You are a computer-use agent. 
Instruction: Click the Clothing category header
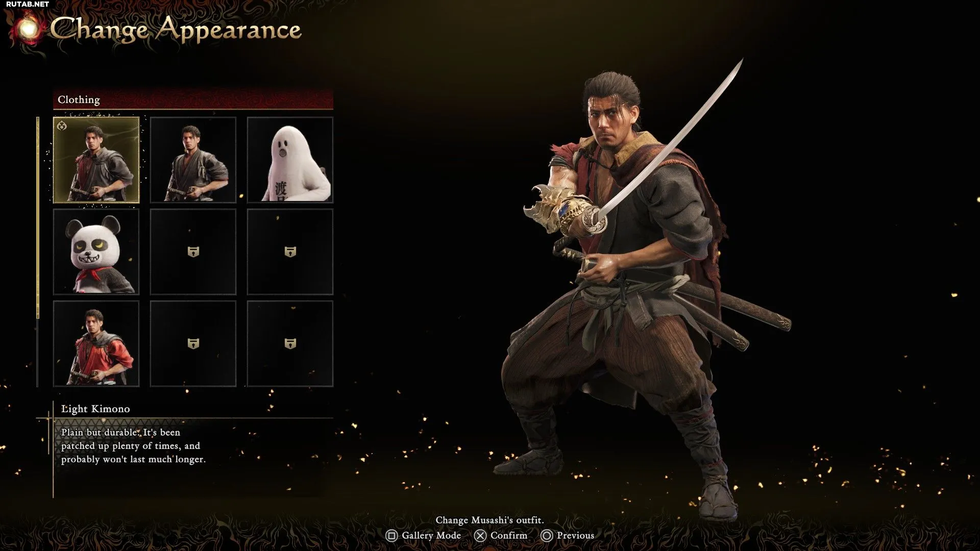tap(193, 99)
